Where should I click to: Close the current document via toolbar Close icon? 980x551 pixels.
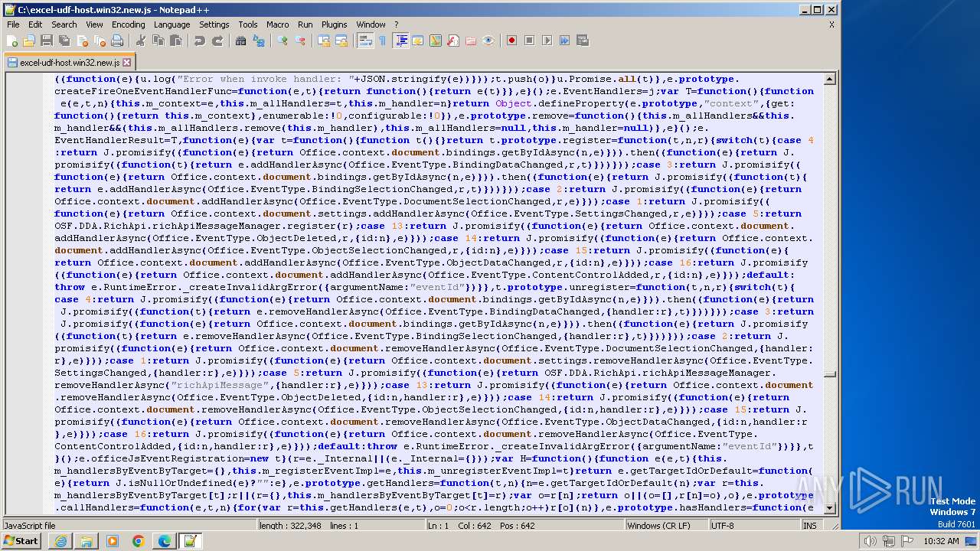tap(81, 41)
